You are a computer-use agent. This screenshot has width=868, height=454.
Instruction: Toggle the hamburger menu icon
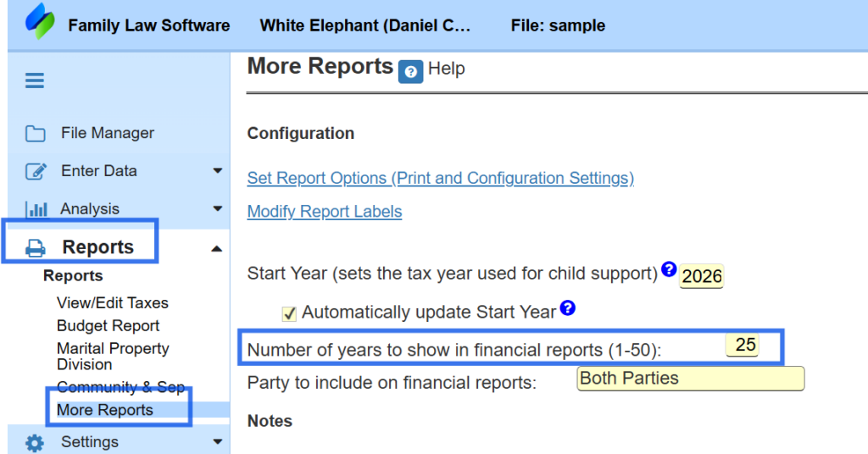click(35, 81)
